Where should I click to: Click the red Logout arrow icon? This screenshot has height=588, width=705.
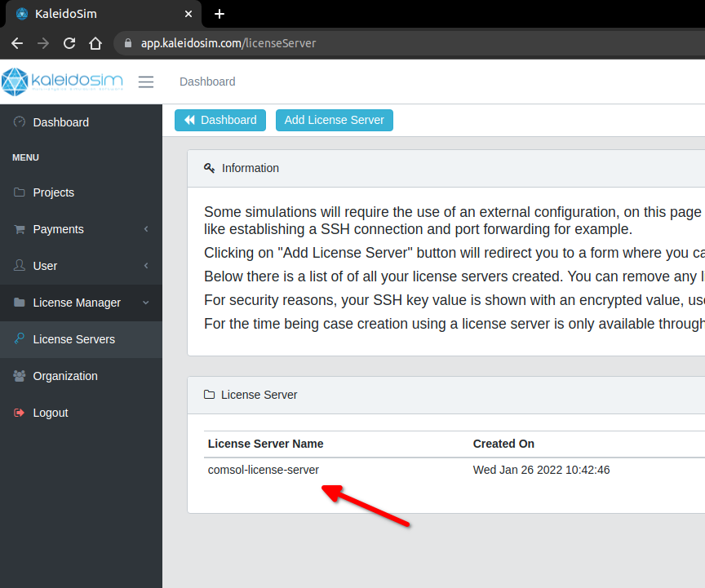[20, 413]
